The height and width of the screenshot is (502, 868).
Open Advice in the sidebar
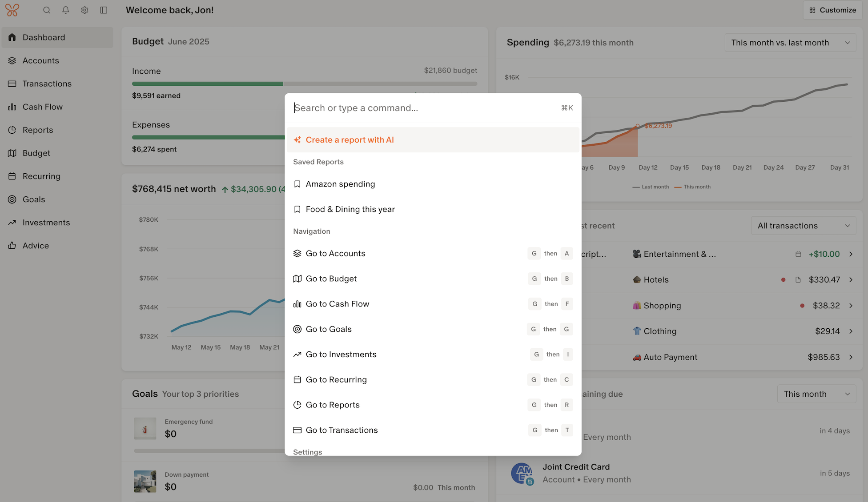[x=36, y=246]
